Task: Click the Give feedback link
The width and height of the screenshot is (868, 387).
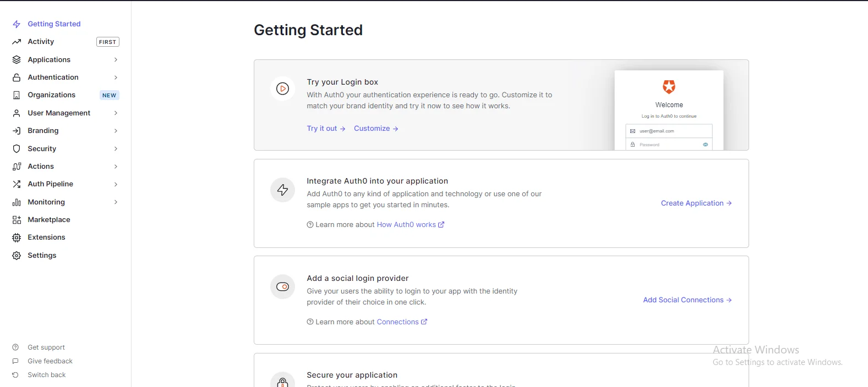Action: click(50, 361)
